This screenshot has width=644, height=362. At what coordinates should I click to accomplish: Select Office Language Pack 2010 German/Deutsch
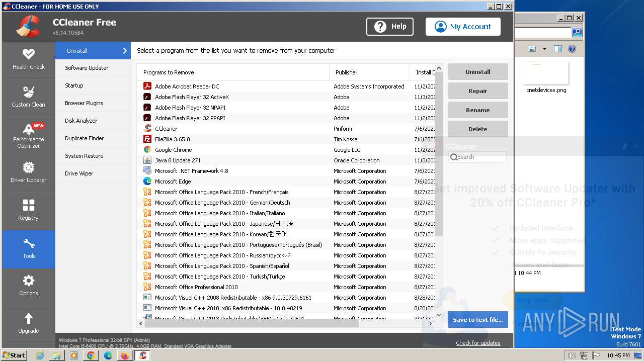pyautogui.click(x=286, y=203)
